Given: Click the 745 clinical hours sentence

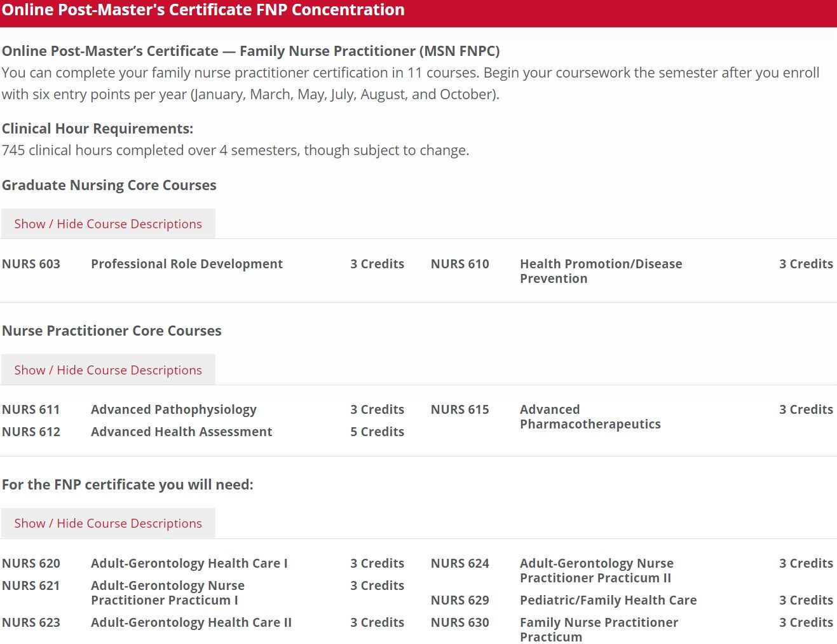Looking at the screenshot, I should click(x=236, y=150).
